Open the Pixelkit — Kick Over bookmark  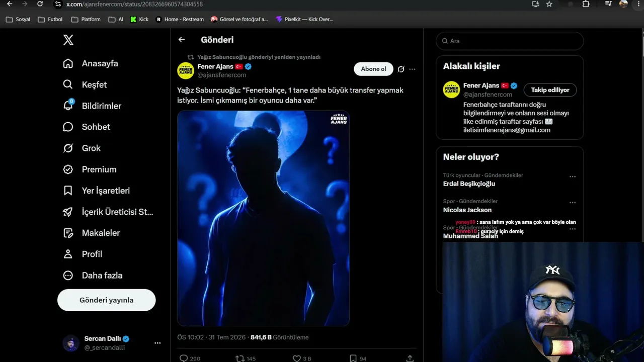304,20
